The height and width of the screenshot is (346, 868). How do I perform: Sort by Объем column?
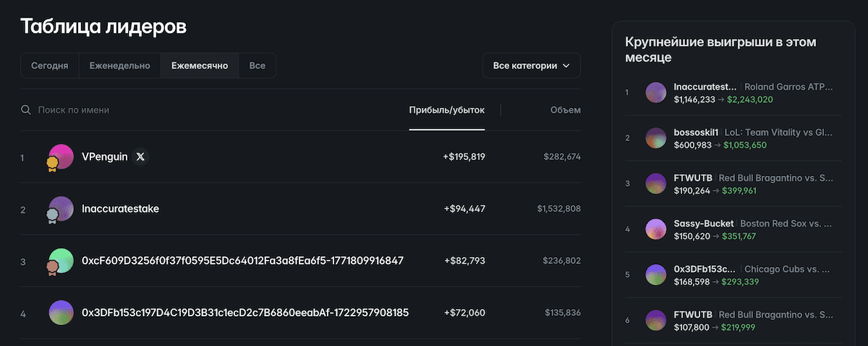tap(565, 110)
